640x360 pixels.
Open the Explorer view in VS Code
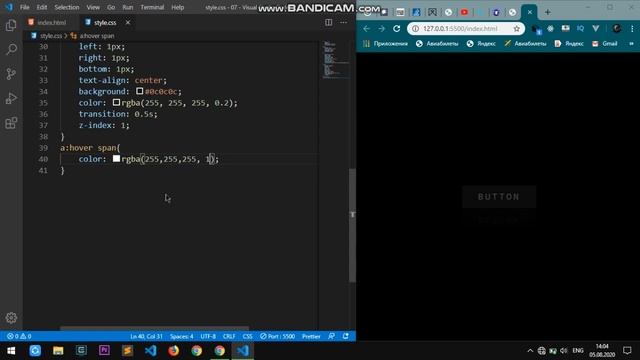[x=11, y=25]
